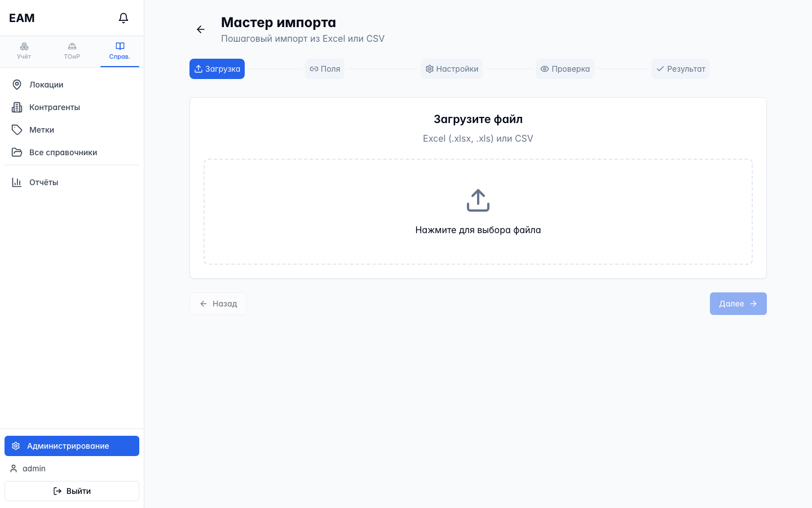The width and height of the screenshot is (812, 508).
Task: Click the admin user icon
Action: pyautogui.click(x=14, y=468)
